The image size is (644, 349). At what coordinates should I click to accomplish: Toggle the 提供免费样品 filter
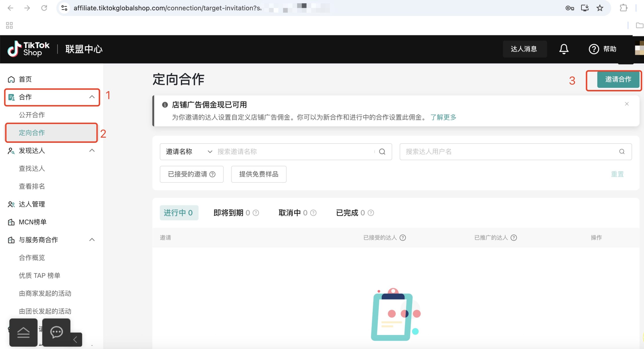[259, 174]
